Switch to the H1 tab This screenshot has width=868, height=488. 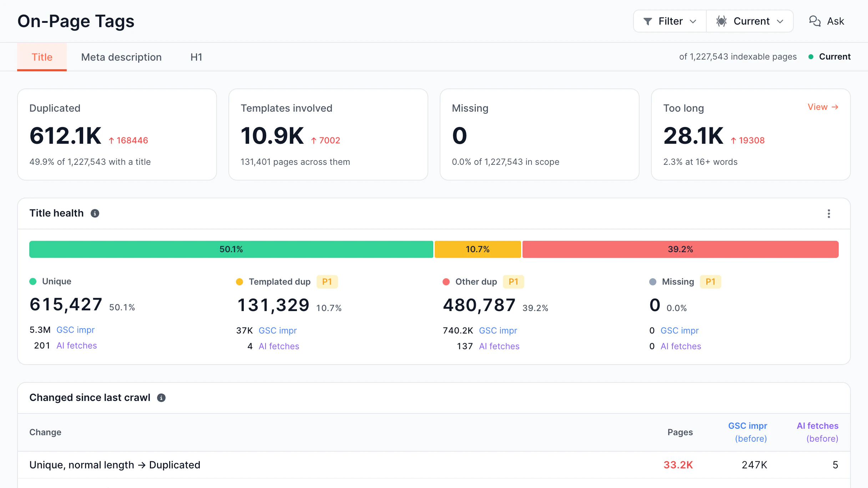pos(196,57)
